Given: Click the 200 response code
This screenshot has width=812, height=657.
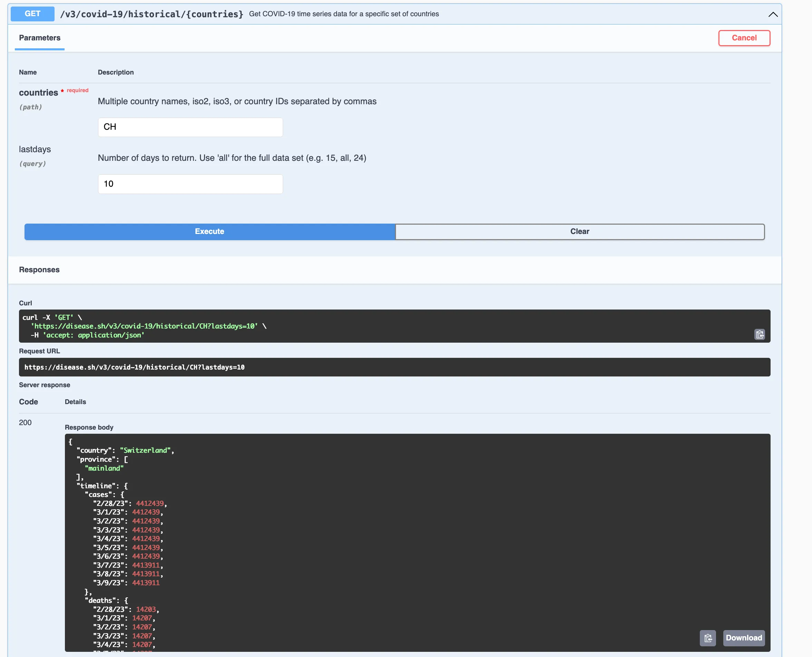Looking at the screenshot, I should click(x=25, y=422).
